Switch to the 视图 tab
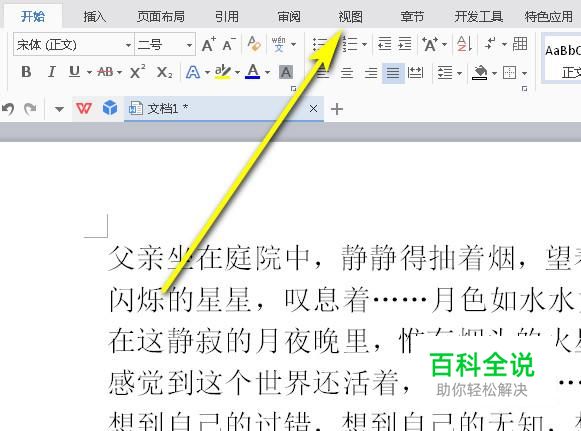This screenshot has height=431, width=581. pyautogui.click(x=350, y=17)
